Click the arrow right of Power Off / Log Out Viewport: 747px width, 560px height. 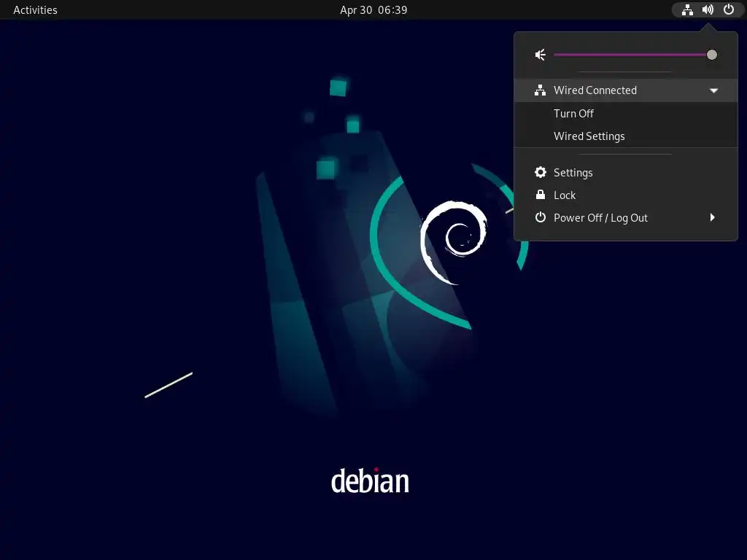point(713,217)
